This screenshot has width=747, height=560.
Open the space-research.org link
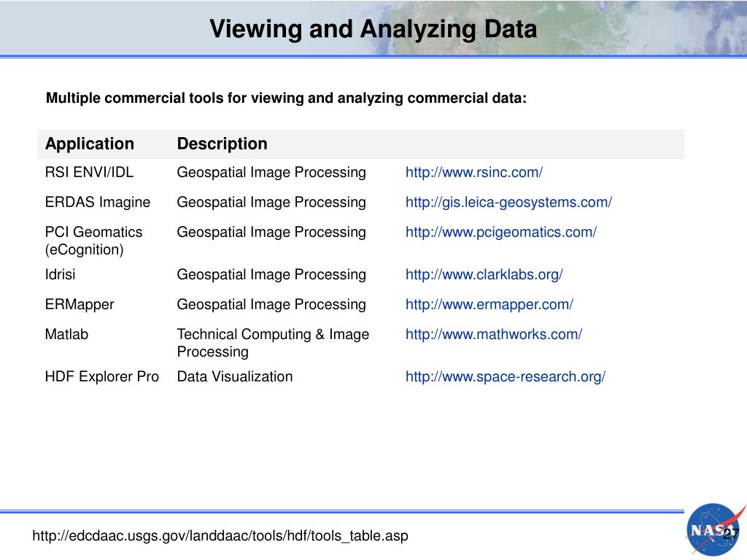[506, 377]
